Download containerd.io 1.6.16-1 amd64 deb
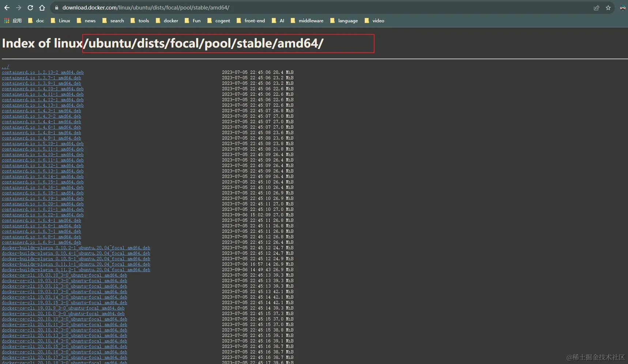This screenshot has width=628, height=364. (x=43, y=187)
